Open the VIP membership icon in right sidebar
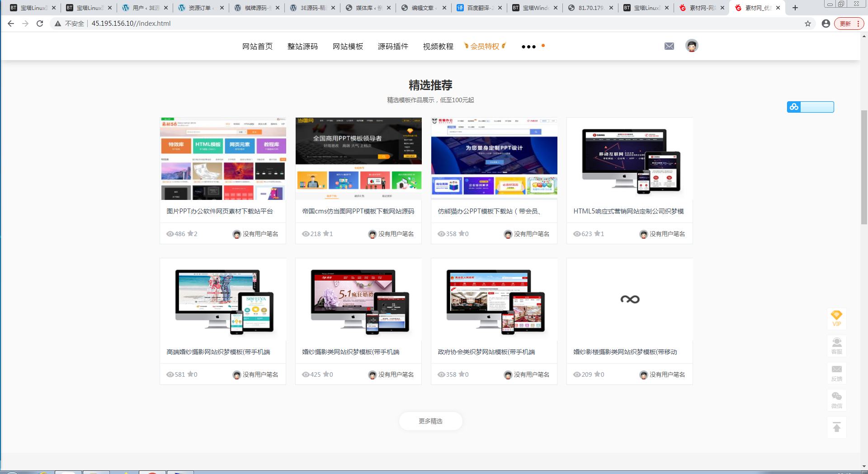This screenshot has width=868, height=474. (837, 319)
